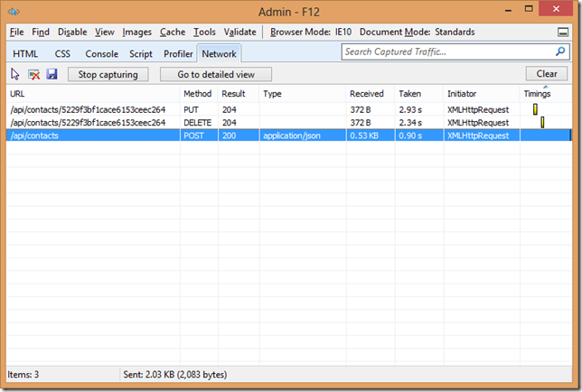This screenshot has height=392, width=582.
Task: Click the timing bar of DELETE request
Action: tap(542, 122)
